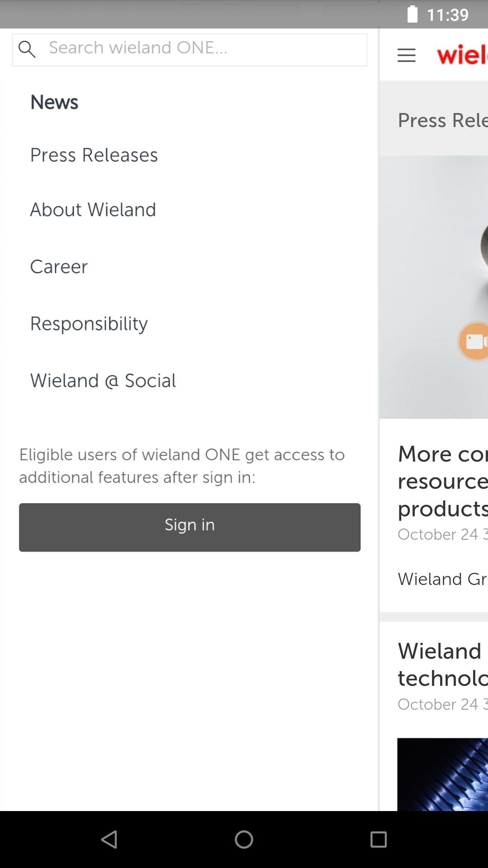This screenshot has height=868, width=488.
Task: Tap the magnifier search icon
Action: tap(27, 49)
